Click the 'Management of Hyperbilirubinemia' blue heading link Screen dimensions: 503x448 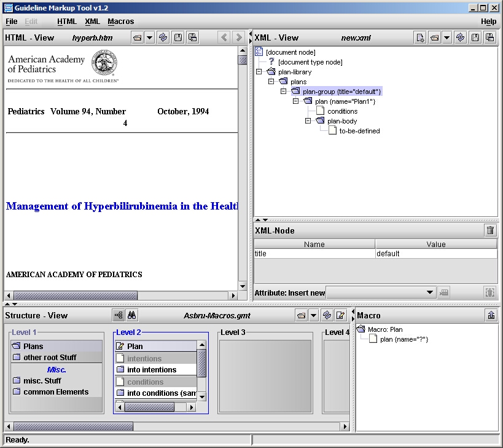(122, 206)
